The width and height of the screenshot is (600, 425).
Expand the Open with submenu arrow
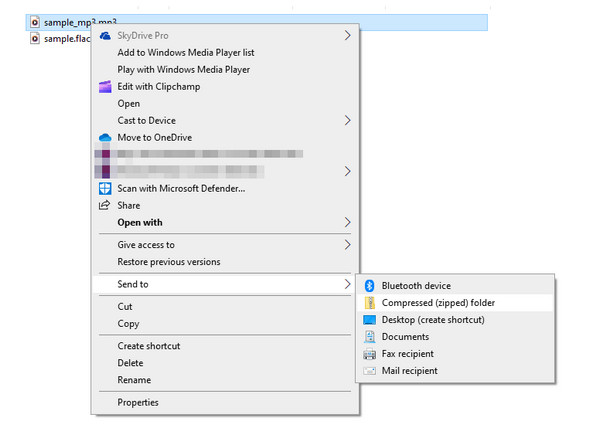[347, 222]
